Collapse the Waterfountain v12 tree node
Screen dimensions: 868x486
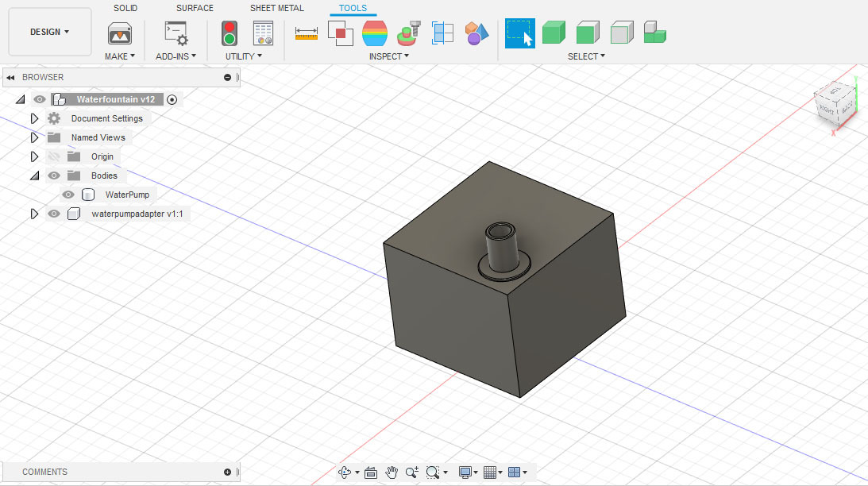[21, 99]
